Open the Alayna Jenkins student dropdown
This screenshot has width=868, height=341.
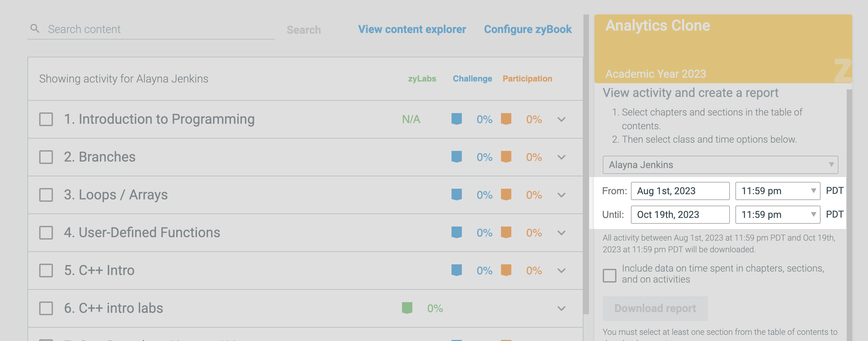[x=720, y=165]
